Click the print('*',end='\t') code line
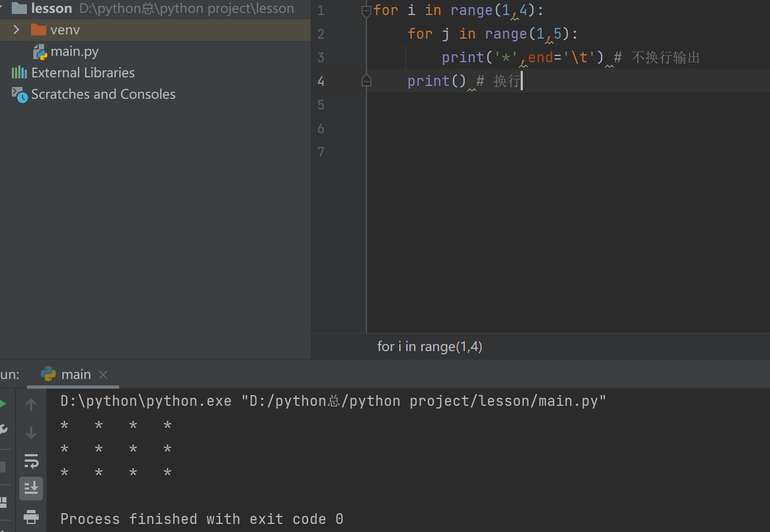770x532 pixels. 522,57
